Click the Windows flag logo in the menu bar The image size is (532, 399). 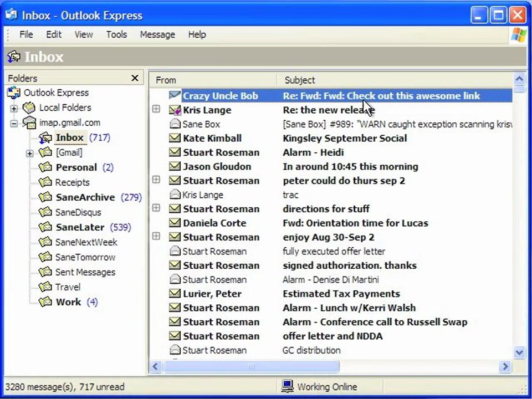click(519, 34)
